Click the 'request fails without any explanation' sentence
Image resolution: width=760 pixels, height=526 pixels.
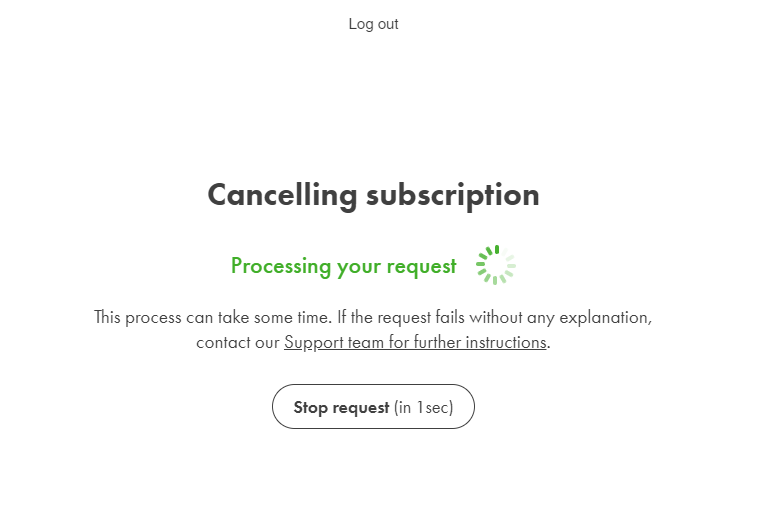coord(514,317)
